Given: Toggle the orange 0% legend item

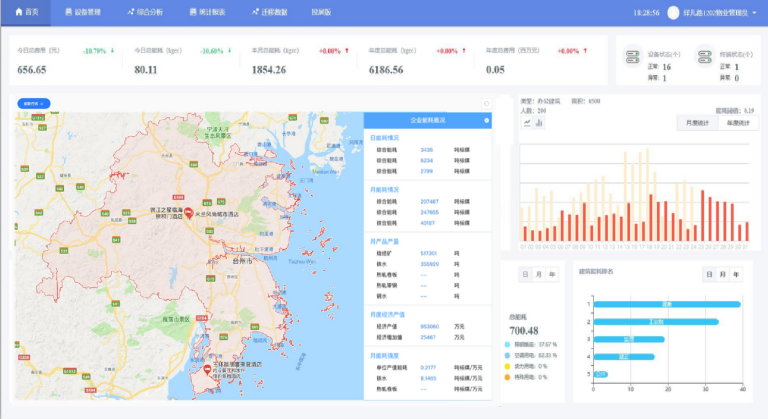Looking at the screenshot, I should click(526, 377).
